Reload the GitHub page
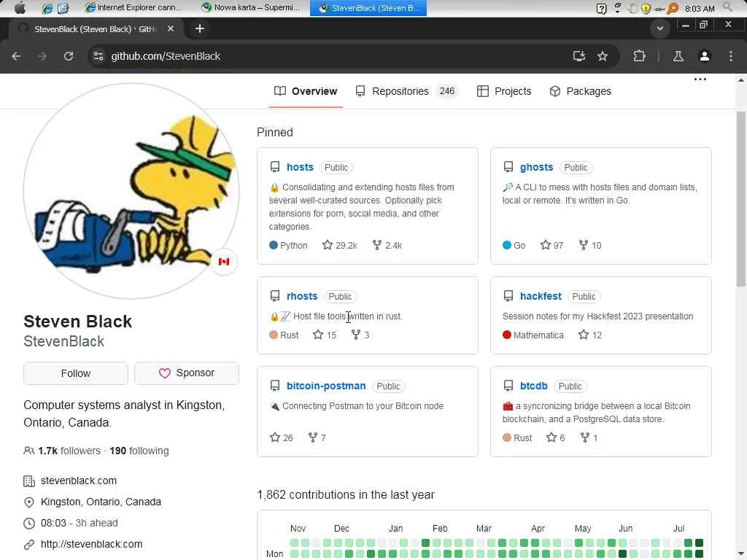747x560 pixels. (69, 56)
